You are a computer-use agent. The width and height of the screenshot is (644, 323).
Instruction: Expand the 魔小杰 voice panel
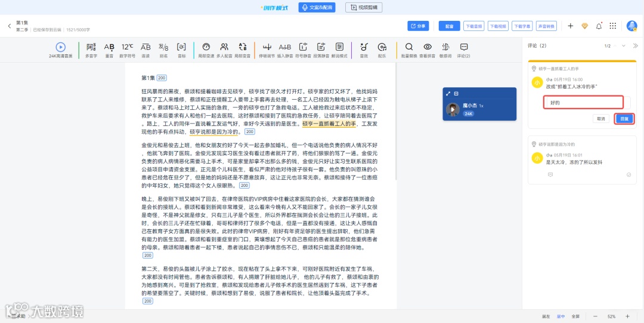(x=448, y=94)
